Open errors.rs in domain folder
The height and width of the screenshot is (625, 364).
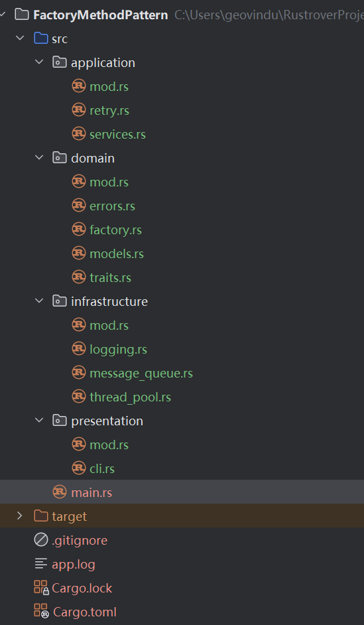click(112, 206)
